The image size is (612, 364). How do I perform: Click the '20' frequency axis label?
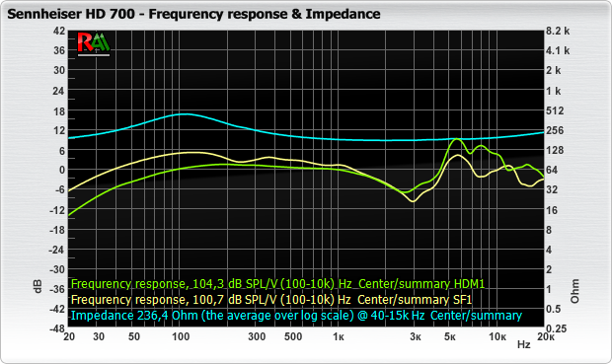(69, 336)
